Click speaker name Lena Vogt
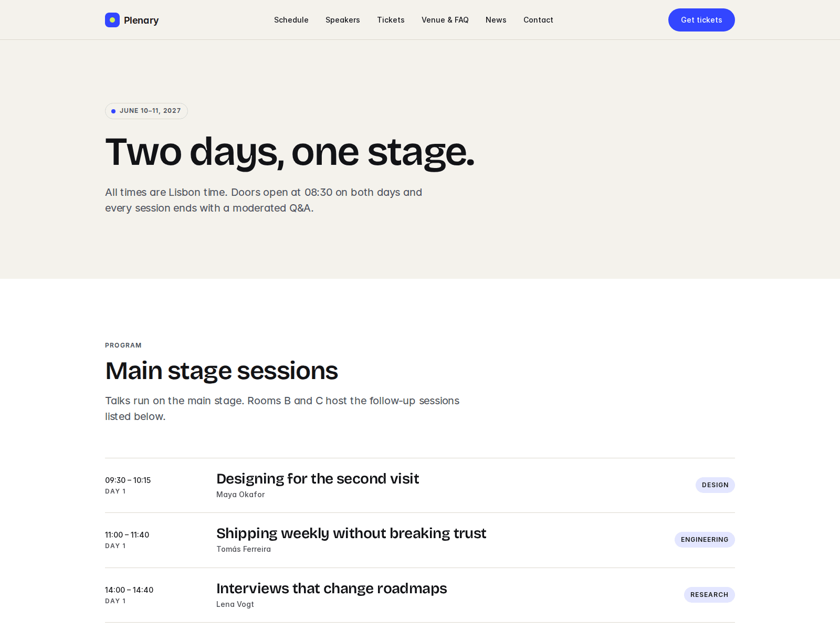This screenshot has height=630, width=840. point(235,604)
